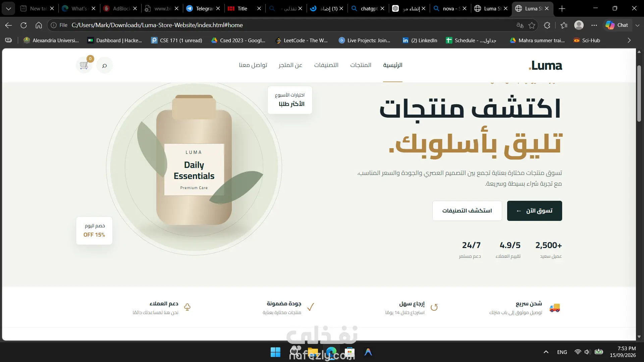Select المنتجات in the navigation menu
The height and width of the screenshot is (362, 644).
pos(361,65)
